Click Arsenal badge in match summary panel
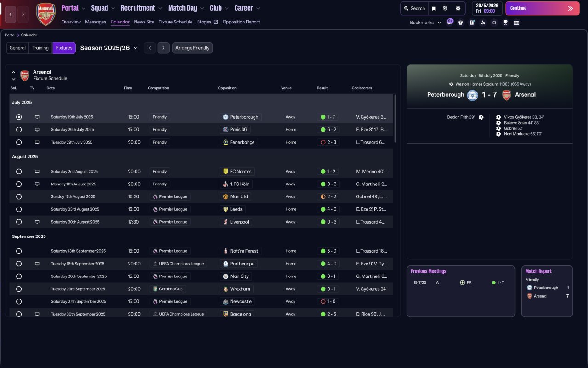 [x=506, y=95]
